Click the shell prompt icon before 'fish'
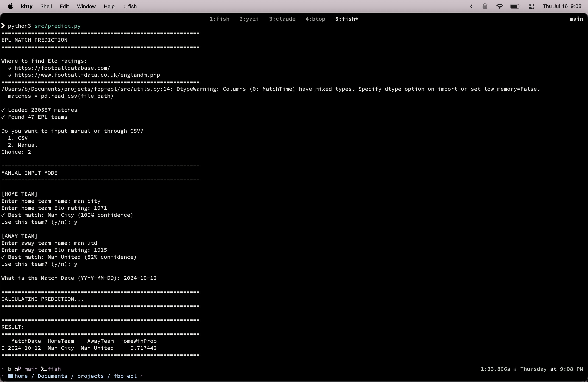 44,369
